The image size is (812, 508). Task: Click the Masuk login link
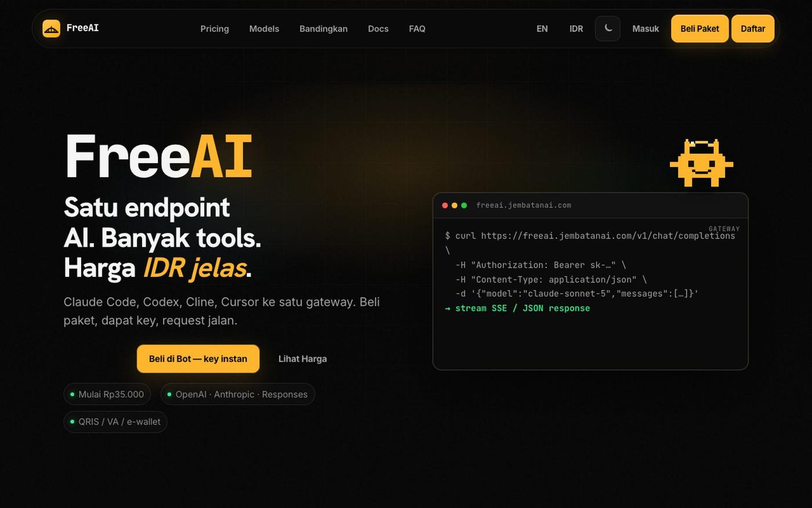coord(646,28)
